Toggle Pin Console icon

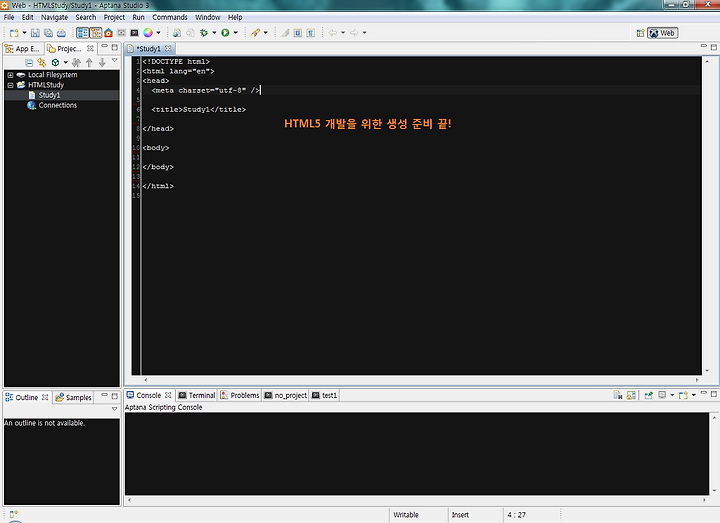tap(648, 395)
